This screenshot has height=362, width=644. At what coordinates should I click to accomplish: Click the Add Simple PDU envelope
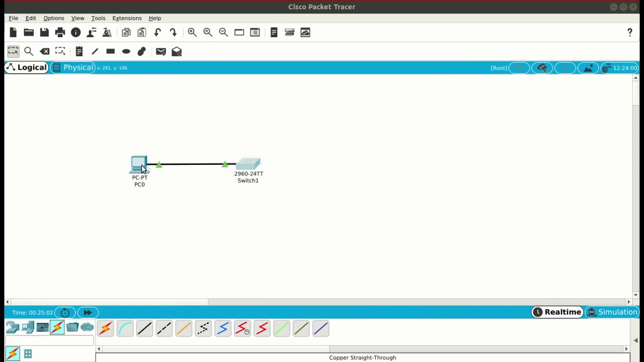[161, 51]
